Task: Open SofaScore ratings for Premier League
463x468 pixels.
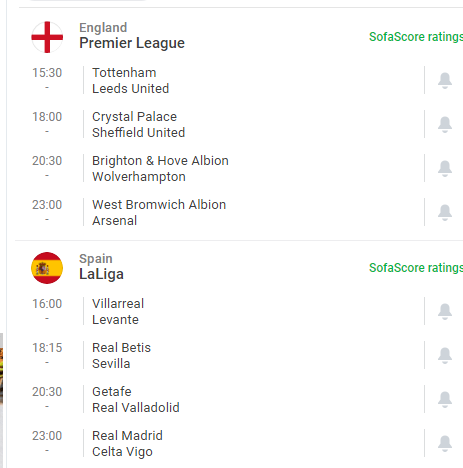Action: click(416, 37)
